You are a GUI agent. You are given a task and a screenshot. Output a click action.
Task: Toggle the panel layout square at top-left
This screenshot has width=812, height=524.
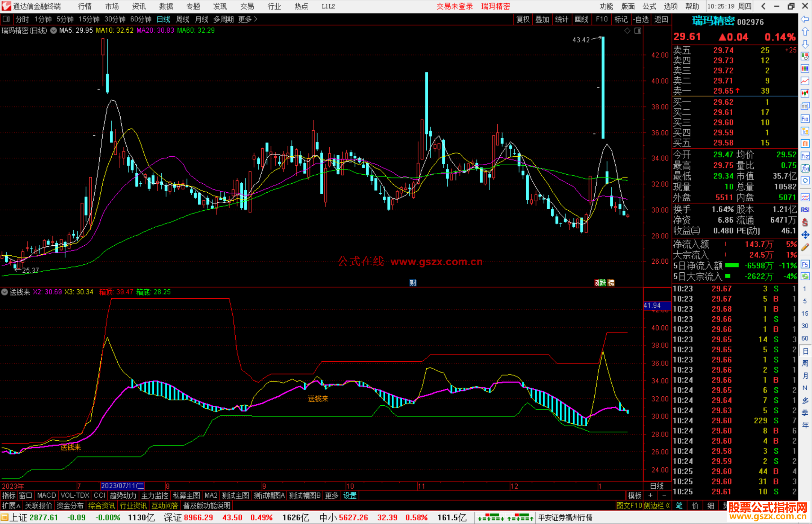click(x=6, y=19)
